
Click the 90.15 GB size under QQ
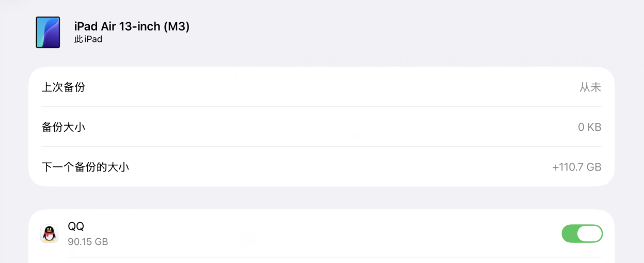click(x=88, y=241)
